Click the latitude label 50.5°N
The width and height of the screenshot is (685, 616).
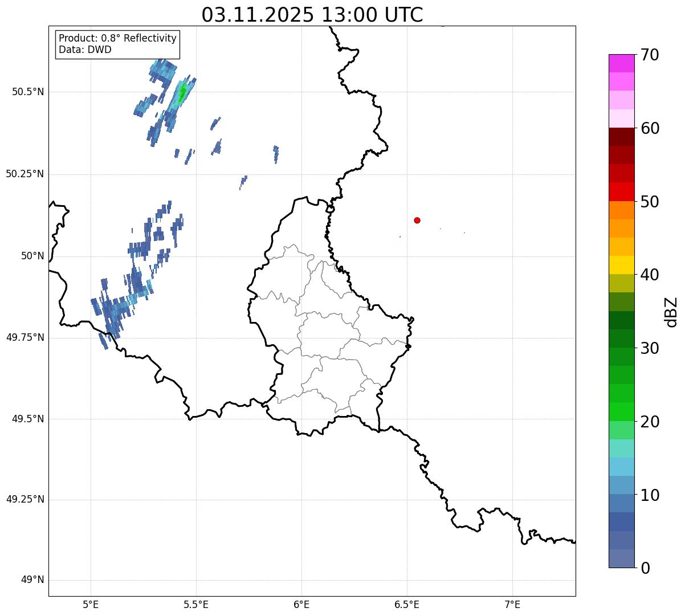click(28, 92)
